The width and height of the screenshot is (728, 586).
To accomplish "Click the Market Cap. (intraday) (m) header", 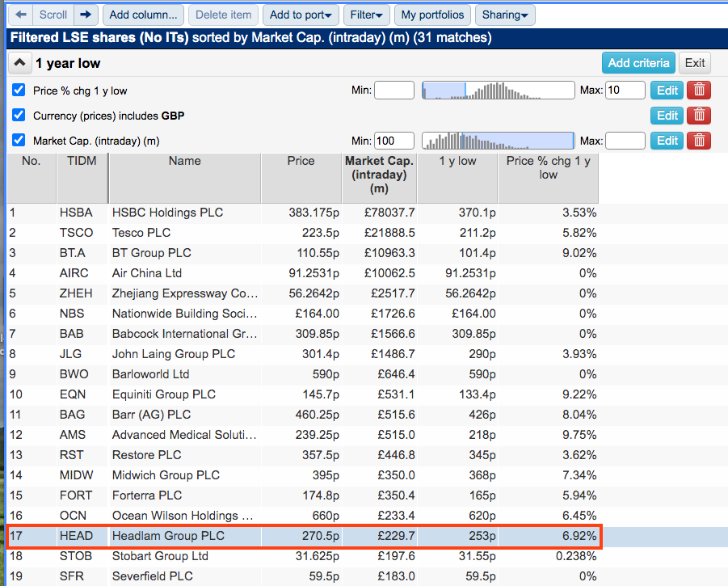I will point(379,178).
